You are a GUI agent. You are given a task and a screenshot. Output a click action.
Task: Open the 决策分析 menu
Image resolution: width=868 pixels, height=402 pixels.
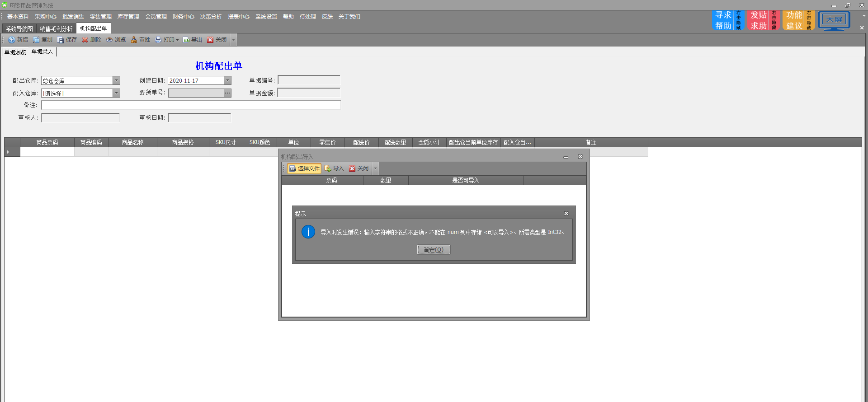coord(211,17)
